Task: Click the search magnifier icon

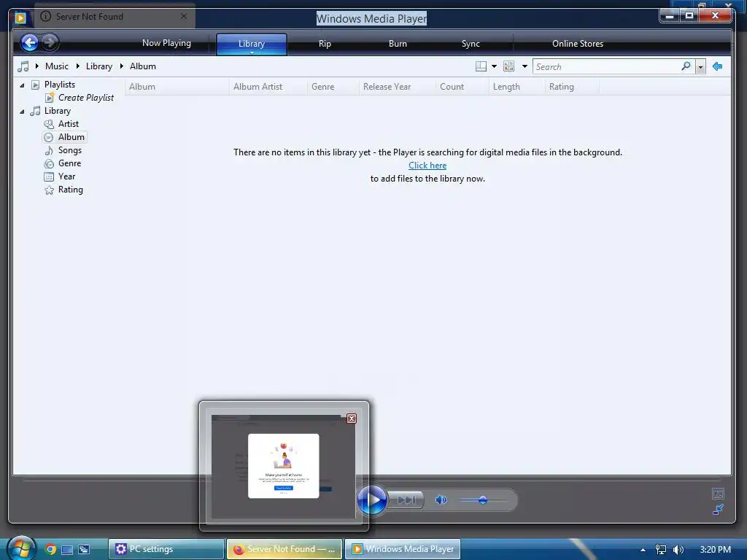Action: coord(686,66)
